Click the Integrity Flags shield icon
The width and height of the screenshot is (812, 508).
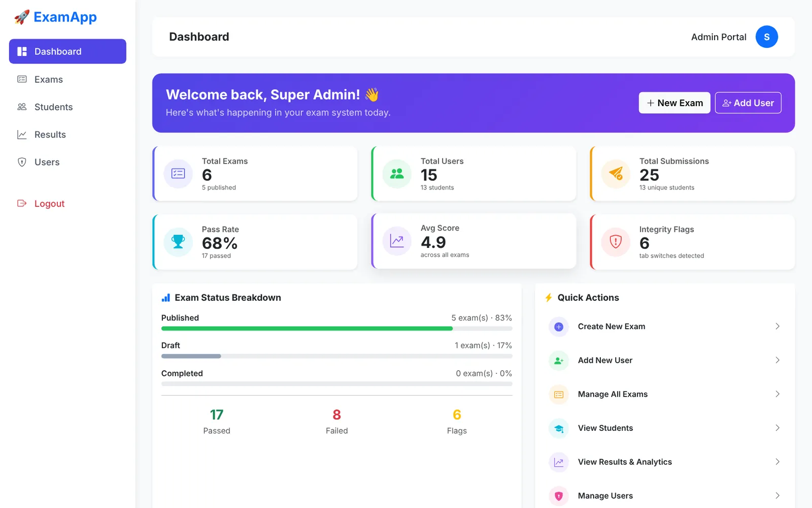[616, 242]
